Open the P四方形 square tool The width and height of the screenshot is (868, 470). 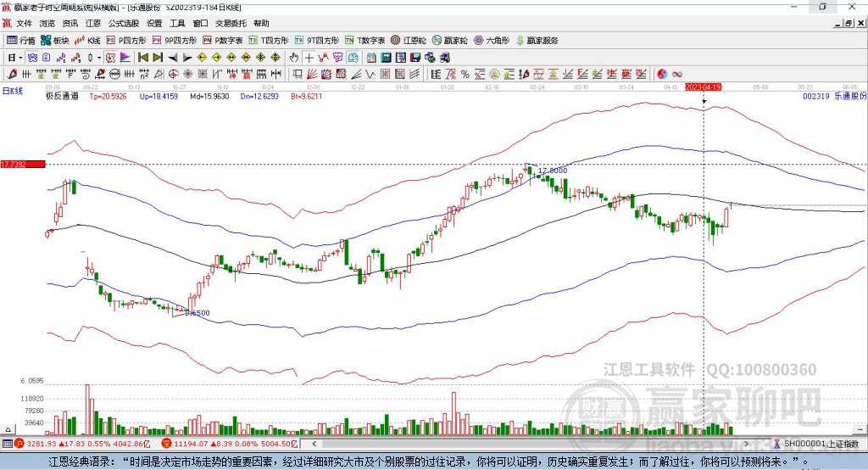pos(126,41)
